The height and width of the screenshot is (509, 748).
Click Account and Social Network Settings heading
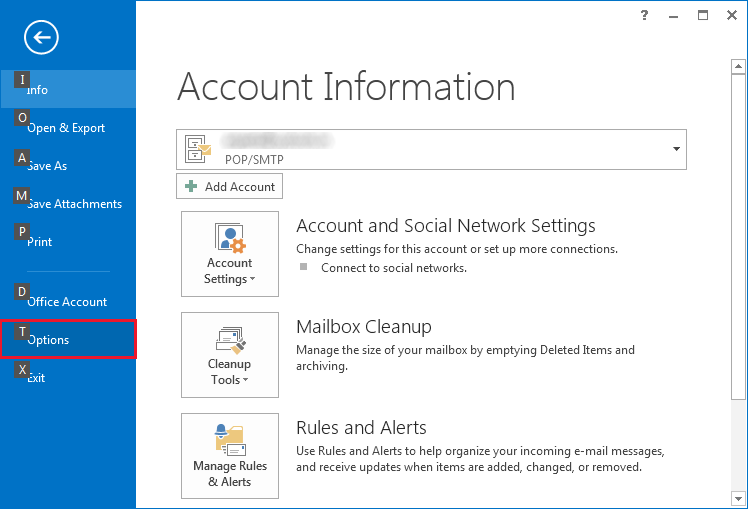446,226
